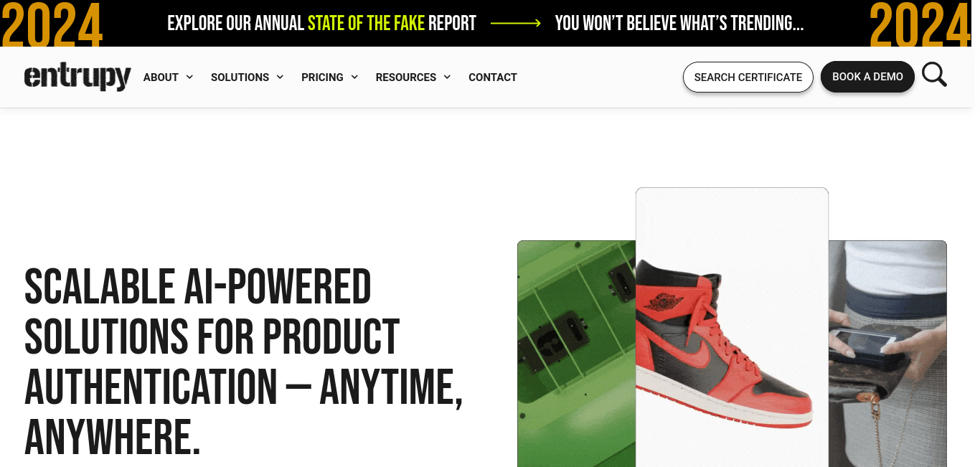Select the green device tray image

[576, 354]
